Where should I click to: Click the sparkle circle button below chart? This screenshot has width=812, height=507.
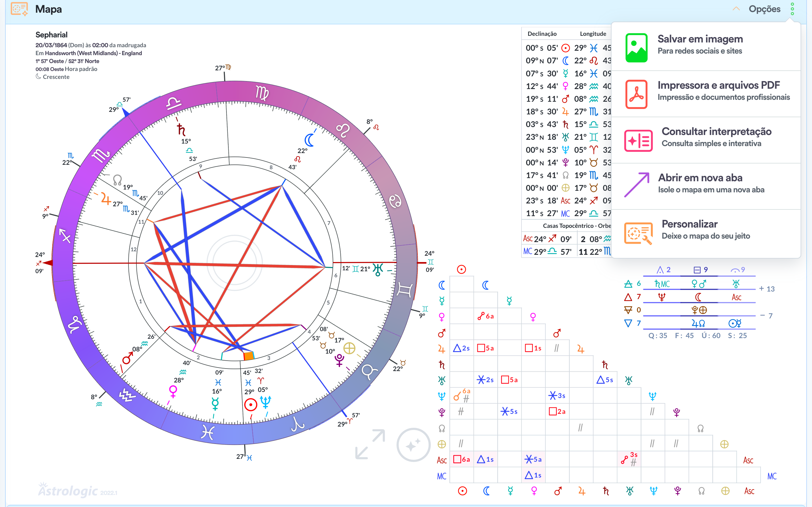[x=413, y=445]
